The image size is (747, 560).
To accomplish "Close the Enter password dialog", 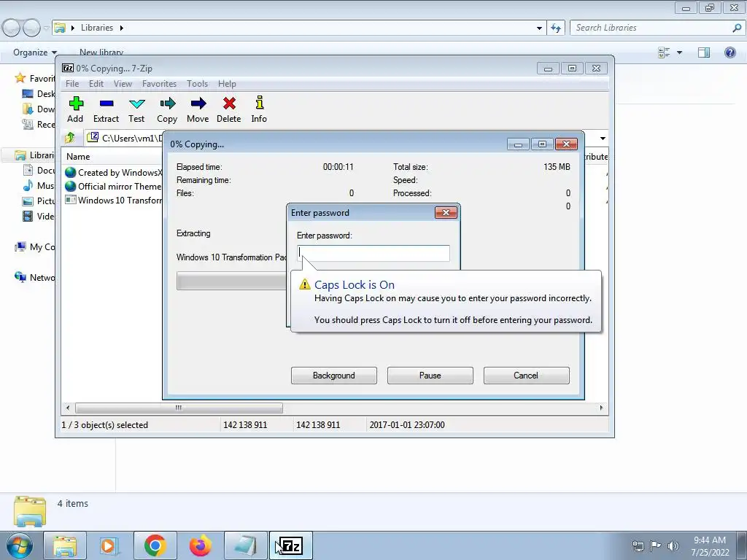I will tap(446, 212).
